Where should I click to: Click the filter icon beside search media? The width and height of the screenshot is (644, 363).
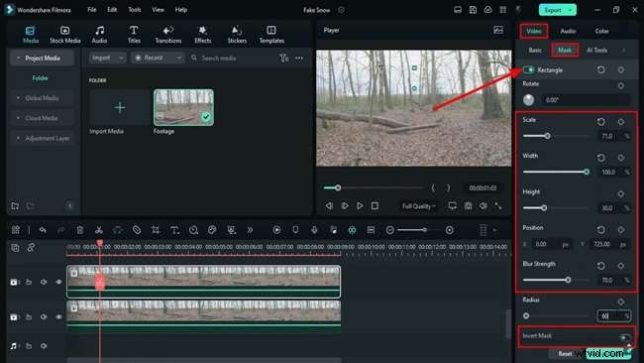[283, 58]
